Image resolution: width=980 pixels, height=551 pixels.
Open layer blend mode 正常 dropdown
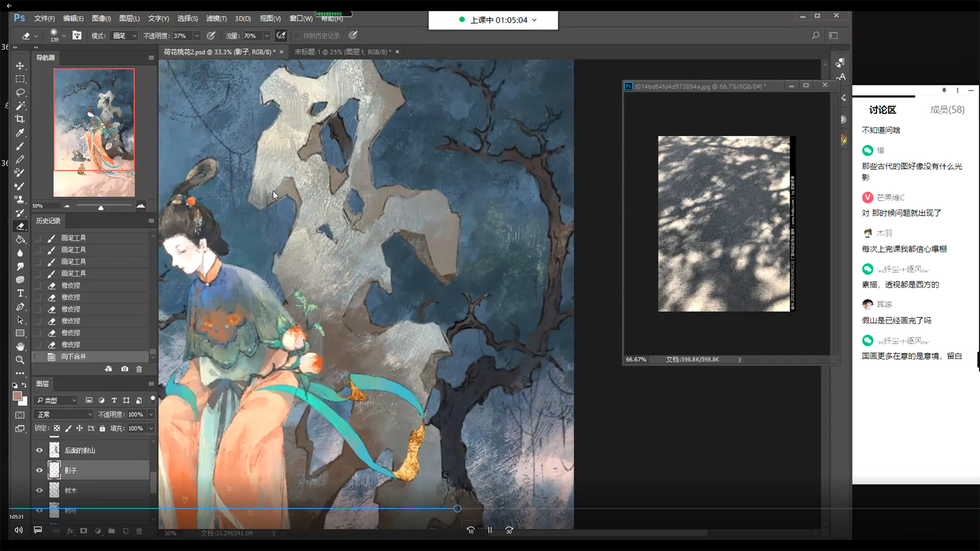[64, 415]
